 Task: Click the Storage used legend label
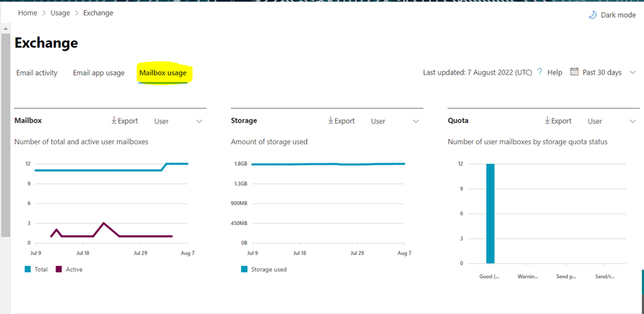pos(269,270)
